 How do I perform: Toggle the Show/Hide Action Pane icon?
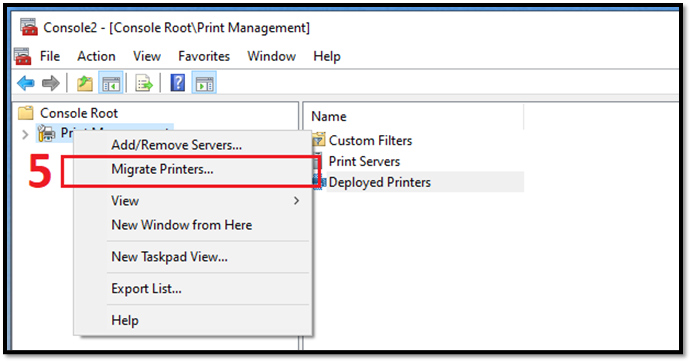pos(204,83)
